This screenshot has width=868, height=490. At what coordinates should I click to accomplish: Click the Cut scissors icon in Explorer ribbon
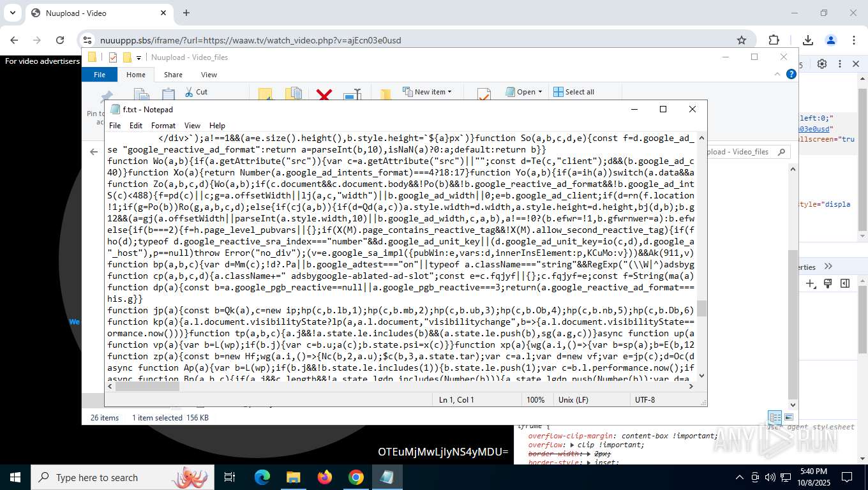[x=189, y=92]
